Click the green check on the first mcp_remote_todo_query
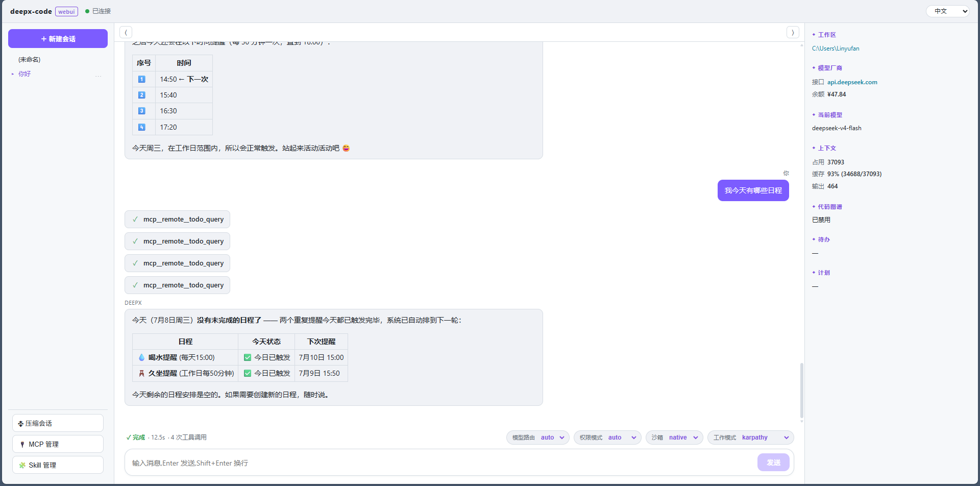The height and width of the screenshot is (486, 980). 135,220
